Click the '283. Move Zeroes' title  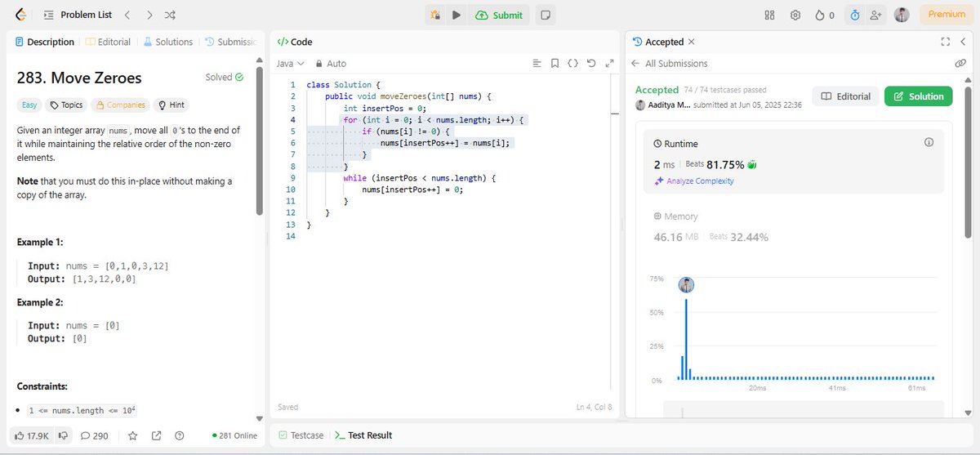coord(79,78)
